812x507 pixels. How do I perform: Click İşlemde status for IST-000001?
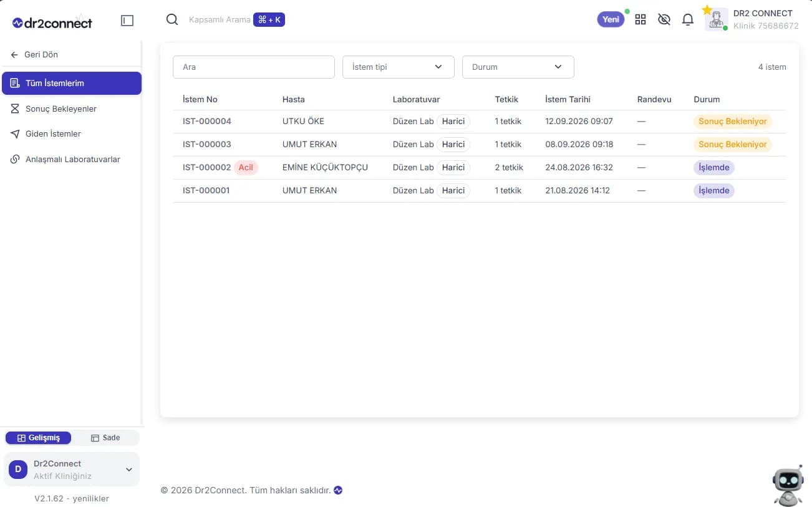click(x=714, y=190)
